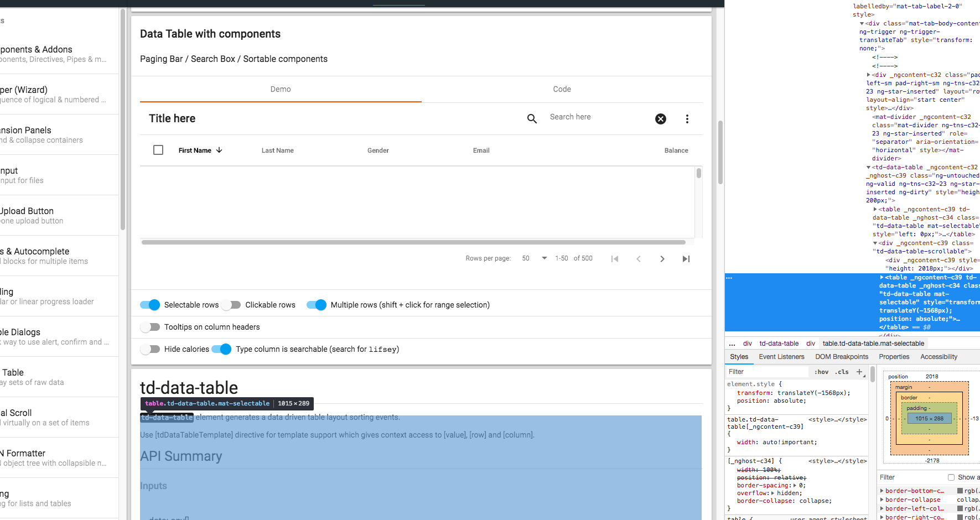Expand the overflow hidden shorthand triangle
The height and width of the screenshot is (520, 980).
click(x=773, y=493)
